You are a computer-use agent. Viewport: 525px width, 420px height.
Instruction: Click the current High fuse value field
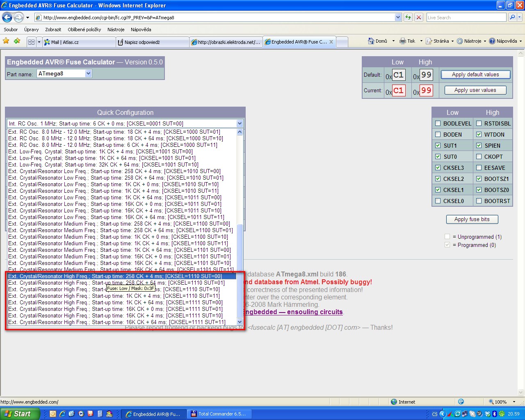426,90
